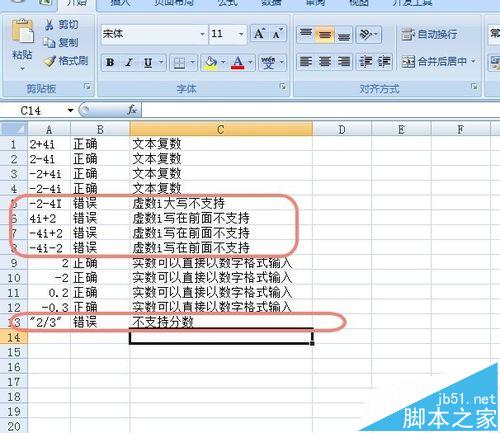Toggle Underline formatting
Screen dimensions: 500x433
point(148,62)
